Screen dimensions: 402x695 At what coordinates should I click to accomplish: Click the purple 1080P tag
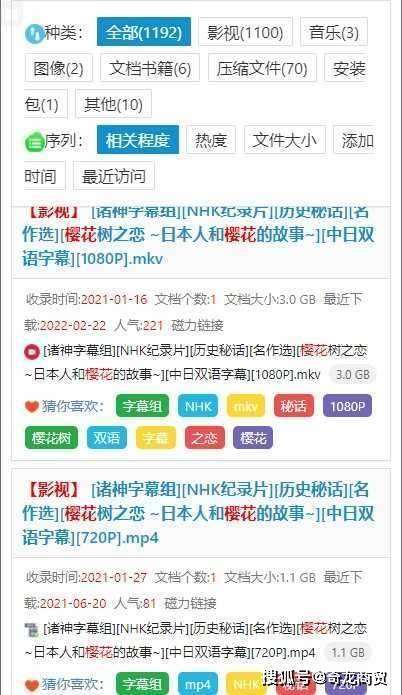(x=347, y=406)
